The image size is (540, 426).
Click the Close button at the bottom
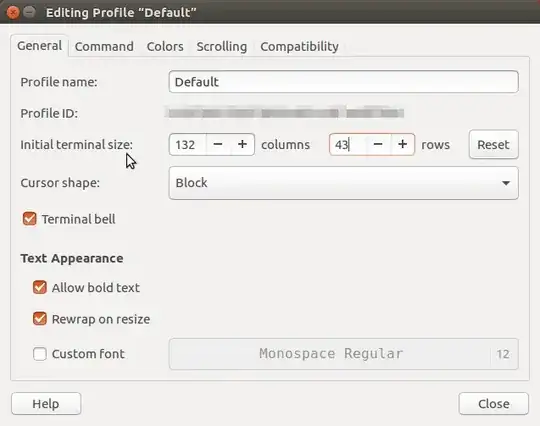coord(494,404)
